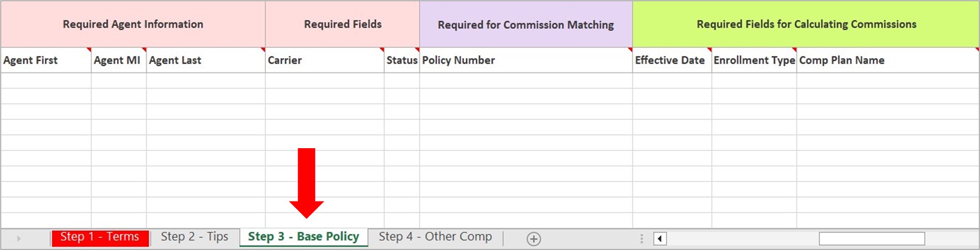Select the Carrier header cell
This screenshot has height=250, width=980.
coord(324,60)
